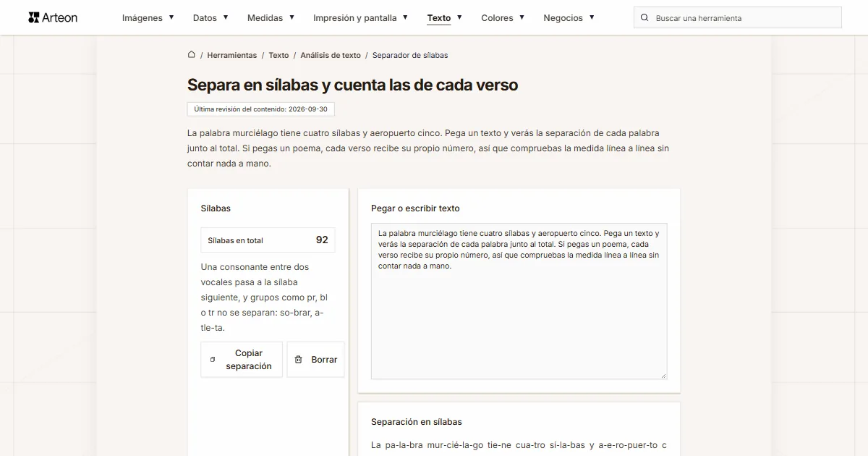
Task: Click the page title Separa en sílabas
Action: 353,85
